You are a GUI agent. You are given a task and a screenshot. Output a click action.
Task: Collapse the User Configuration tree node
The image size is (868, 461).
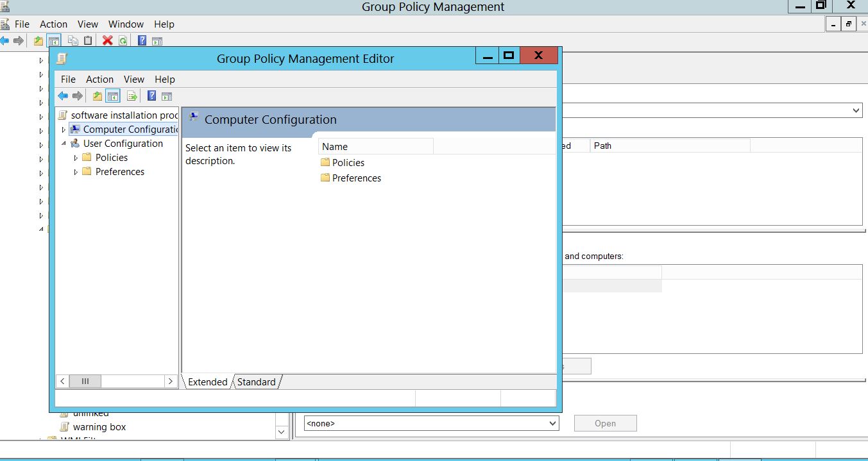tap(64, 144)
